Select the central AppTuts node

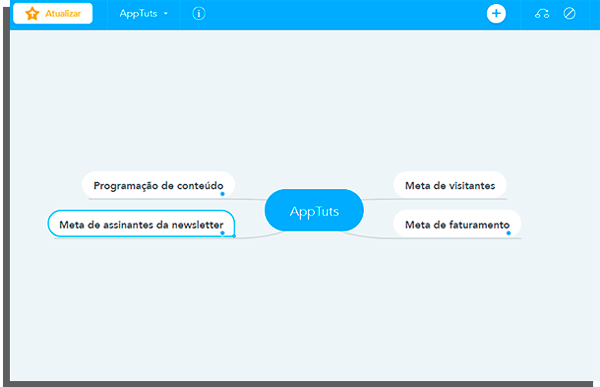pyautogui.click(x=314, y=210)
